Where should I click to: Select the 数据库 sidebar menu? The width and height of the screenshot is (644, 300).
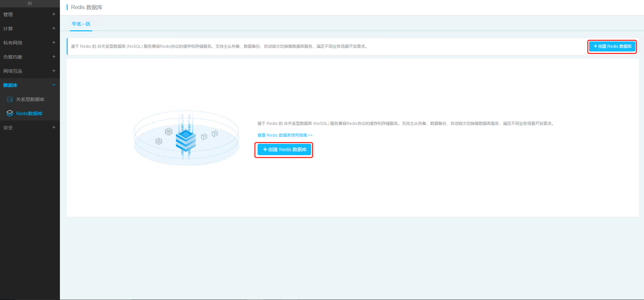click(30, 85)
